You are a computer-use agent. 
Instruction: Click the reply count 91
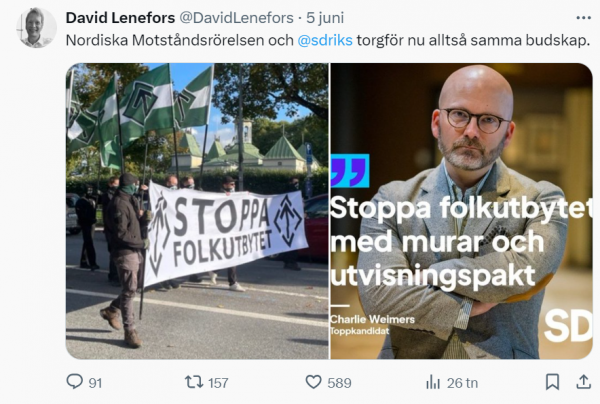click(x=95, y=383)
